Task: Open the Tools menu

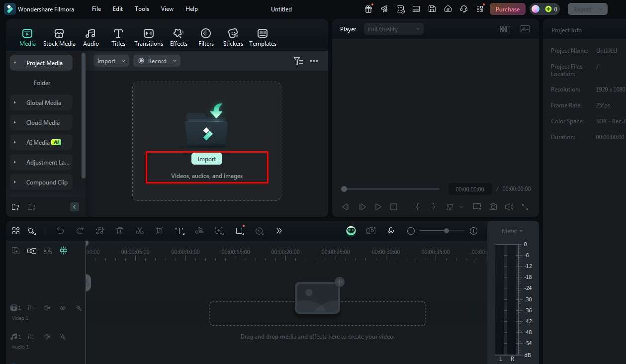Action: pos(142,9)
